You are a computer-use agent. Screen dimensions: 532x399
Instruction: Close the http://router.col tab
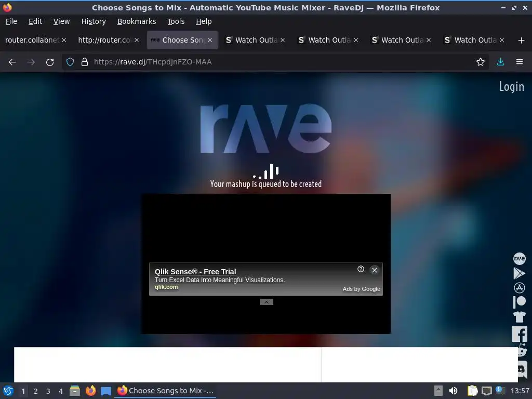click(137, 40)
